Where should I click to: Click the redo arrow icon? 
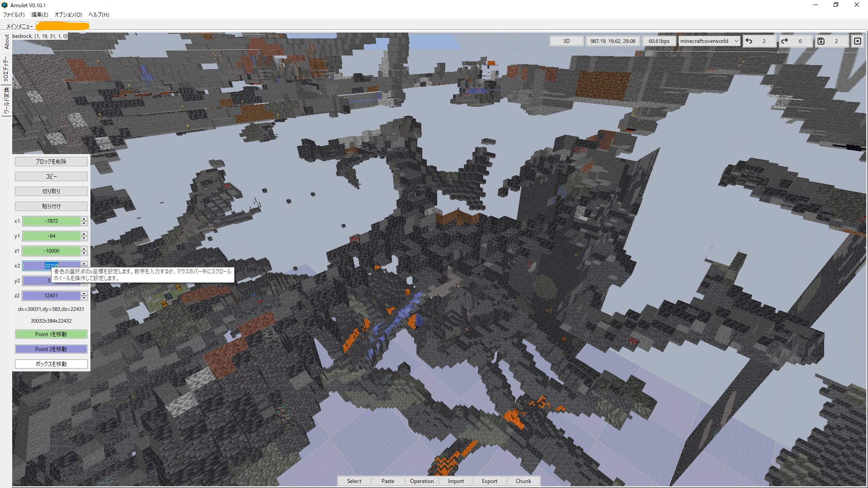point(785,41)
